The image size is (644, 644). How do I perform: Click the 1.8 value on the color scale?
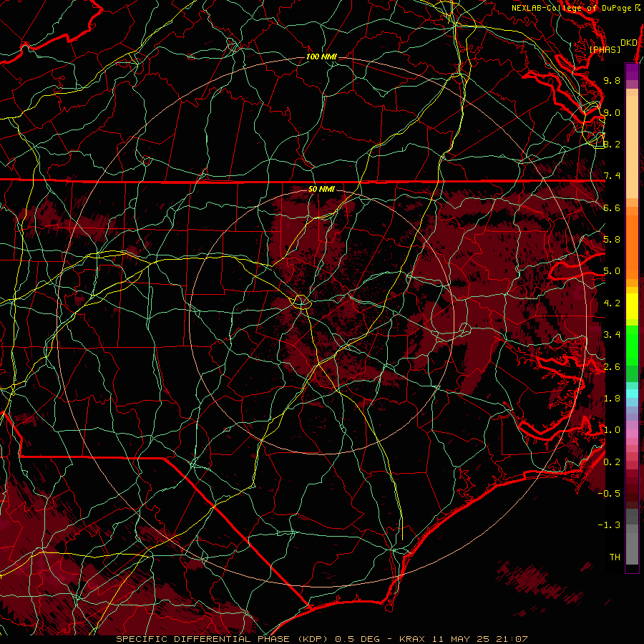[x=612, y=399]
